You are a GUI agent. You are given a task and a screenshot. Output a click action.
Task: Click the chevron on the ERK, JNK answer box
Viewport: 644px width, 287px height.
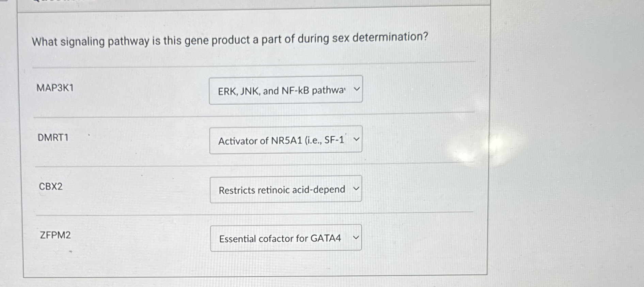(356, 89)
